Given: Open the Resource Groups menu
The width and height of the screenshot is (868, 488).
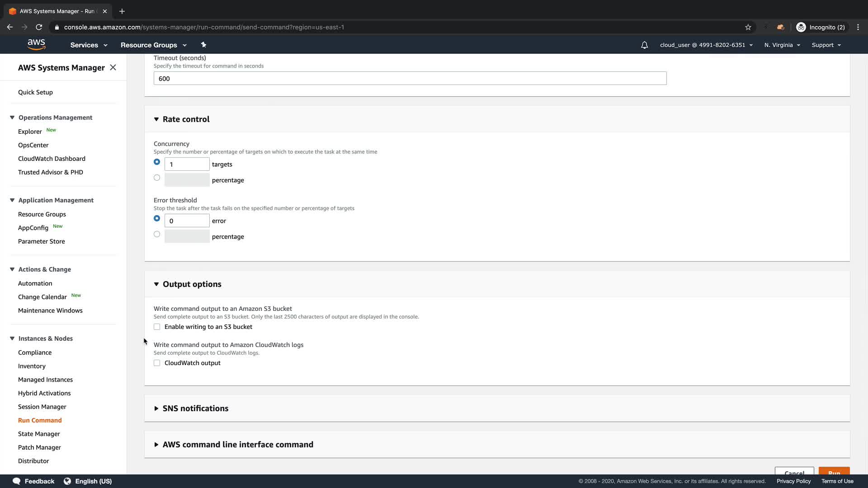Looking at the screenshot, I should pyautogui.click(x=153, y=45).
